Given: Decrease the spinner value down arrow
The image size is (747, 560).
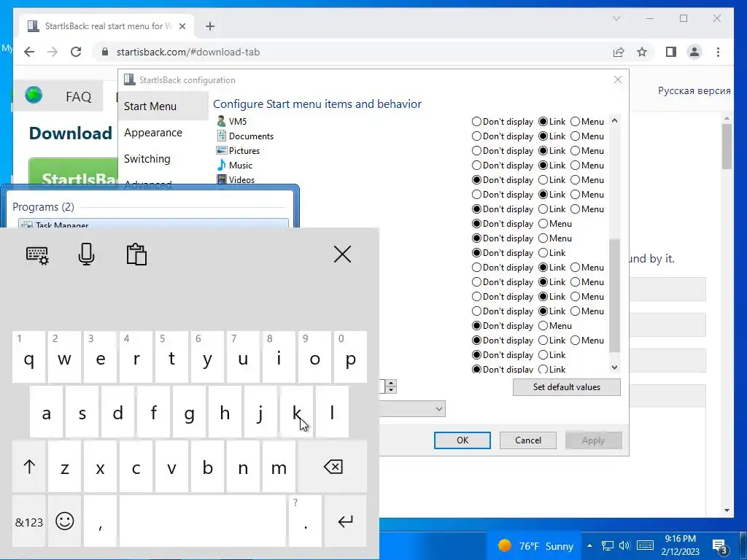Looking at the screenshot, I should pyautogui.click(x=391, y=389).
